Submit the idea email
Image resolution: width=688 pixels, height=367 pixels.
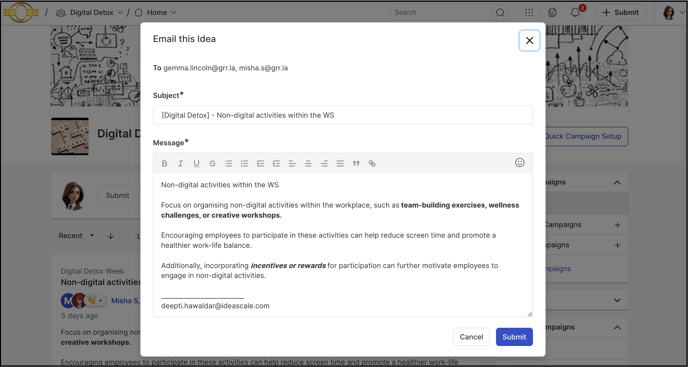pos(514,337)
